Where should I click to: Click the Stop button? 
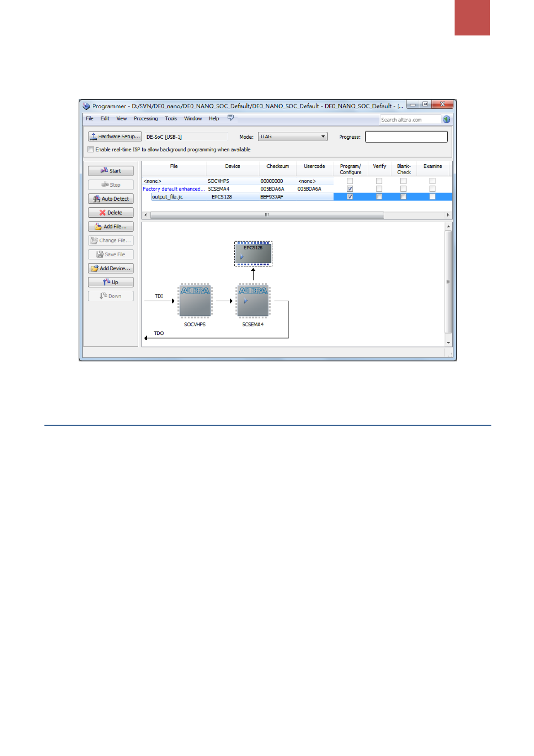tap(111, 185)
